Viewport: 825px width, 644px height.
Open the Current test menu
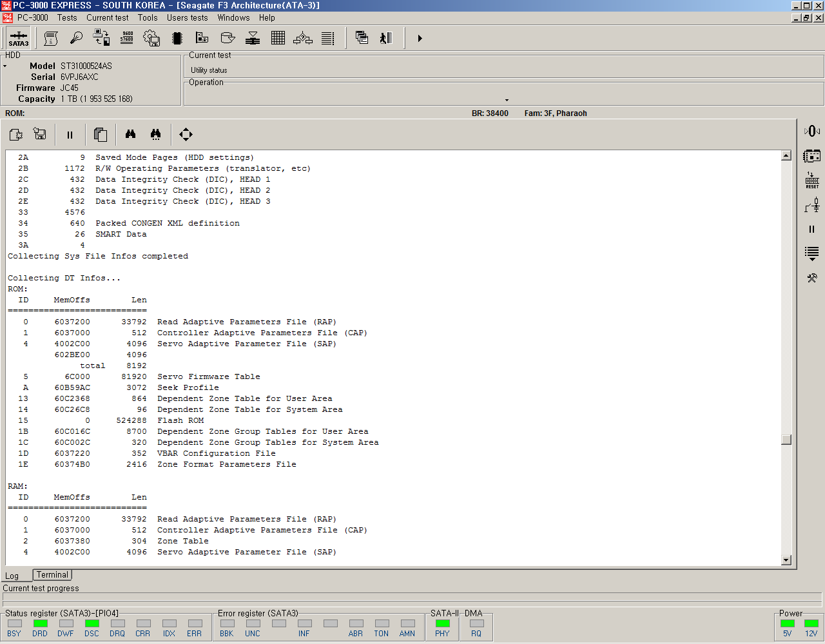pos(108,18)
